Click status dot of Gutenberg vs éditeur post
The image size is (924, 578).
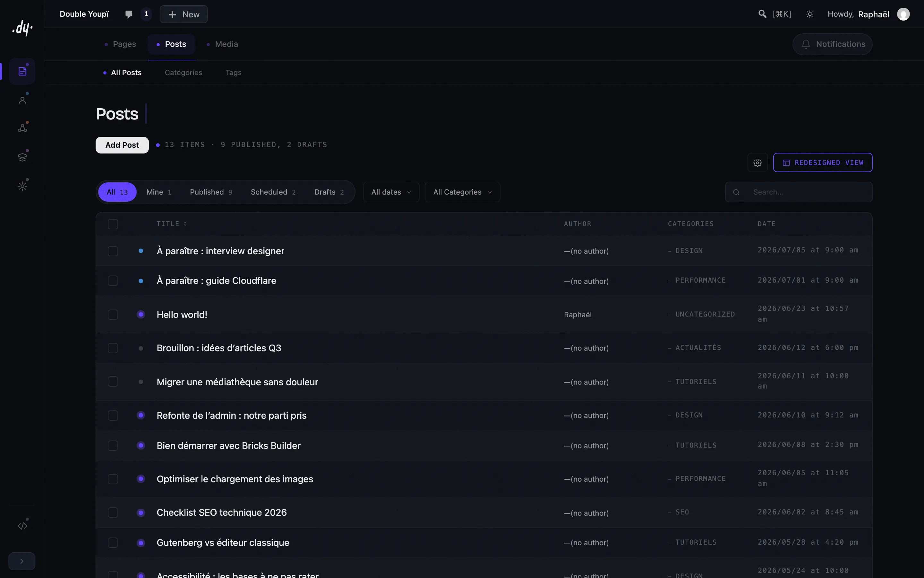click(141, 543)
